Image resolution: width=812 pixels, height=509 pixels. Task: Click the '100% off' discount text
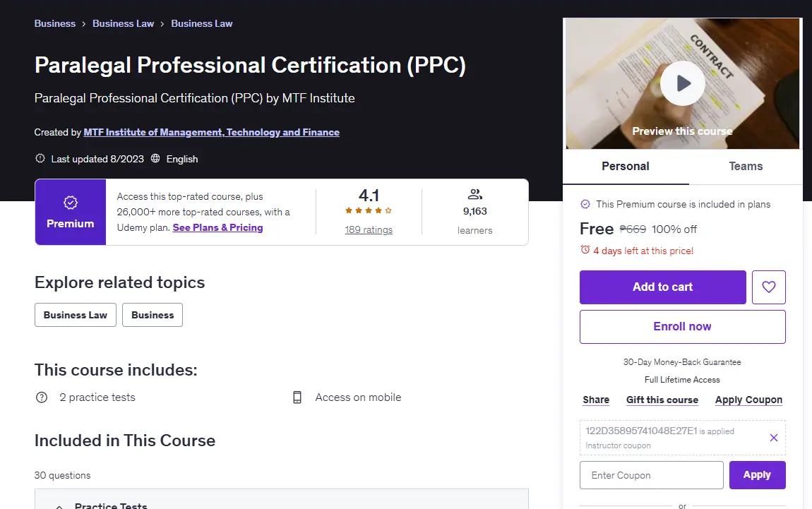click(674, 229)
